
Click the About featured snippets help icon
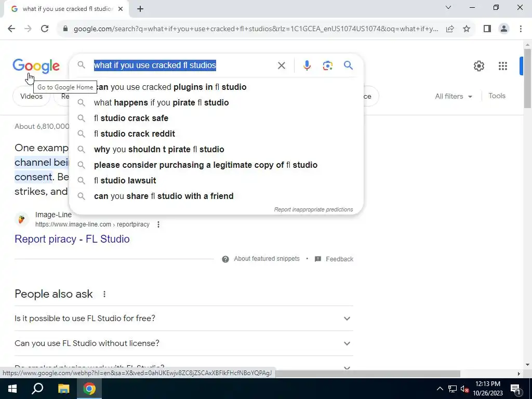pos(225,259)
